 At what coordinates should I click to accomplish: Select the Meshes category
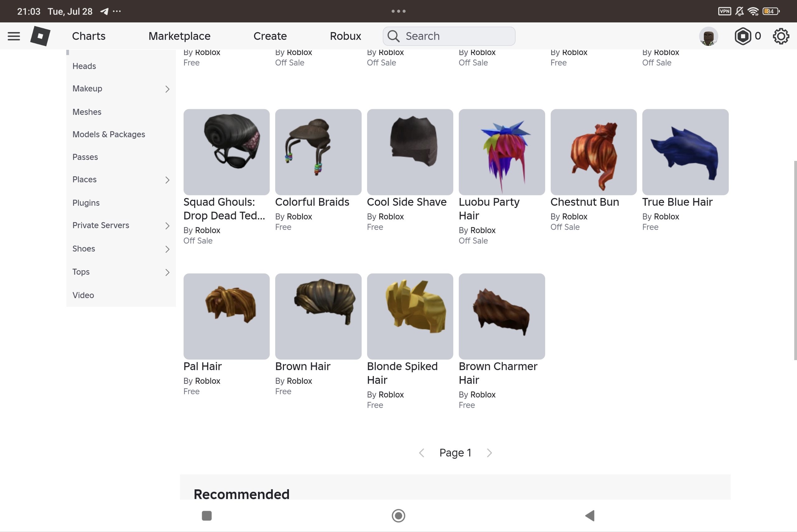pyautogui.click(x=87, y=112)
